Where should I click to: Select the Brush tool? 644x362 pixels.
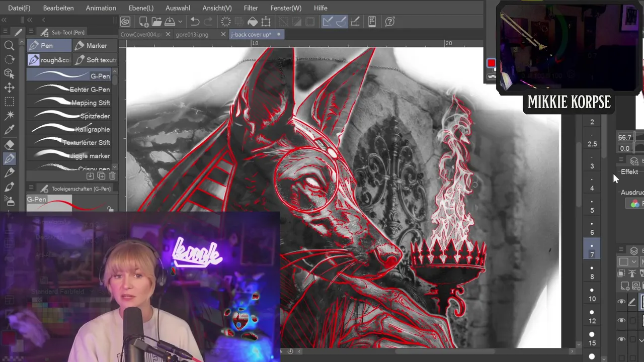[x=9, y=187]
